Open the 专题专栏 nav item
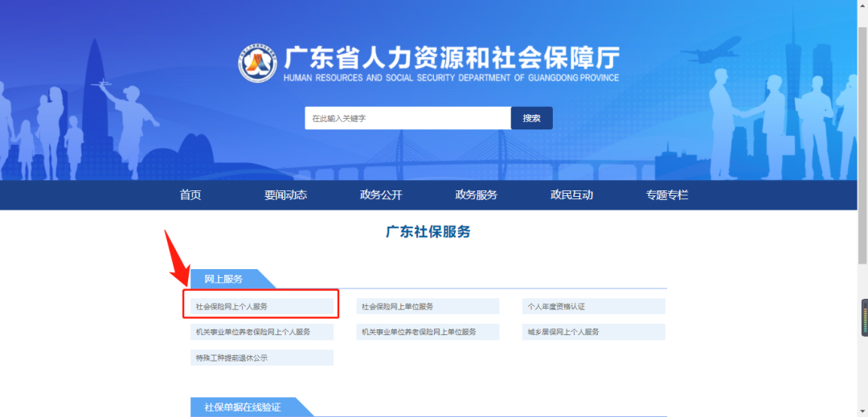The width and height of the screenshot is (868, 417). tap(666, 194)
